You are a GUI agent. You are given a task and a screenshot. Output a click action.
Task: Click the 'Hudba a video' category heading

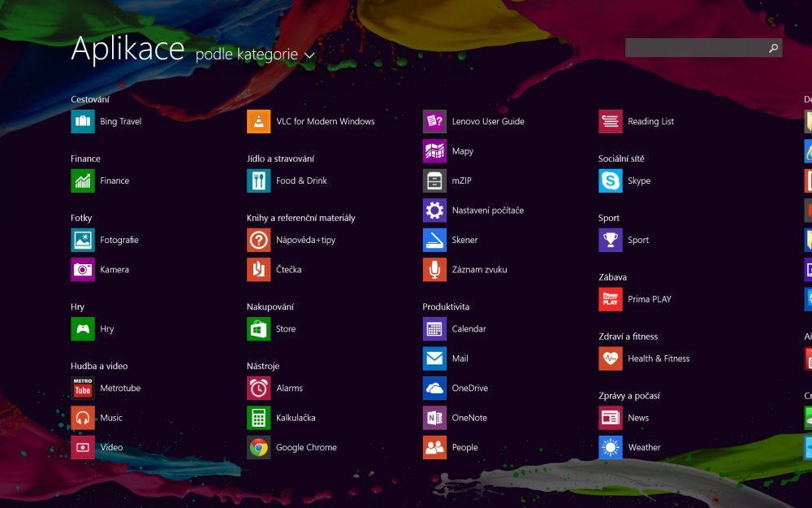coord(99,366)
